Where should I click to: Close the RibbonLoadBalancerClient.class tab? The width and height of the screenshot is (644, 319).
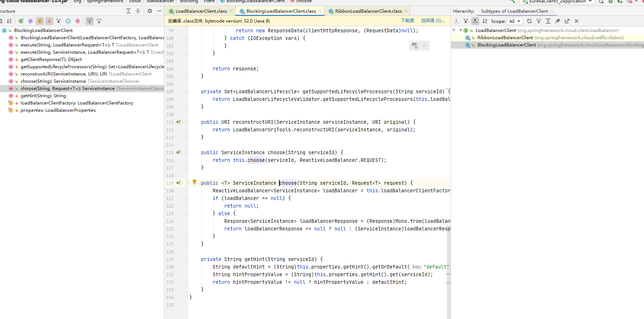[406, 11]
